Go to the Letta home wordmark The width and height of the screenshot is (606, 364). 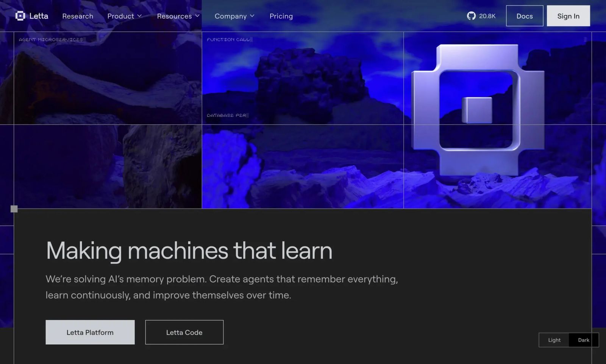[39, 16]
